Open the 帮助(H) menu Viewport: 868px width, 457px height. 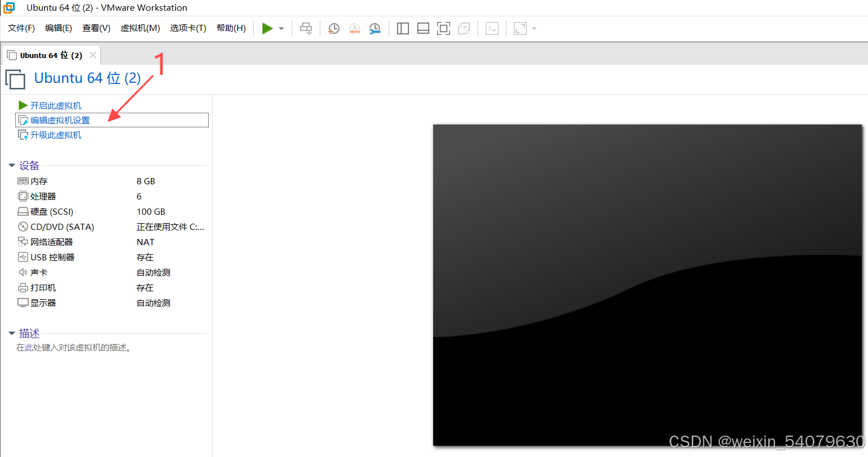(231, 28)
